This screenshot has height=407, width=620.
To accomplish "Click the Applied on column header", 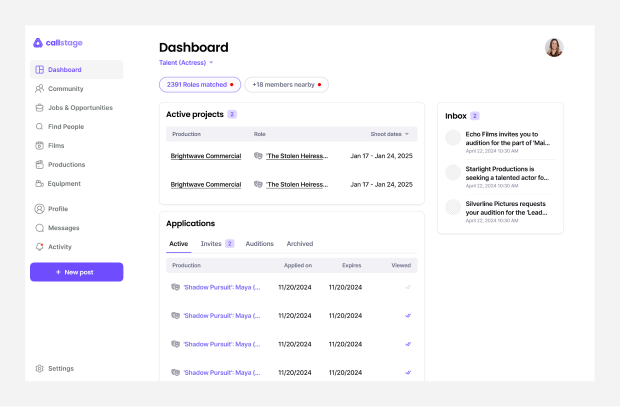I will tap(298, 265).
